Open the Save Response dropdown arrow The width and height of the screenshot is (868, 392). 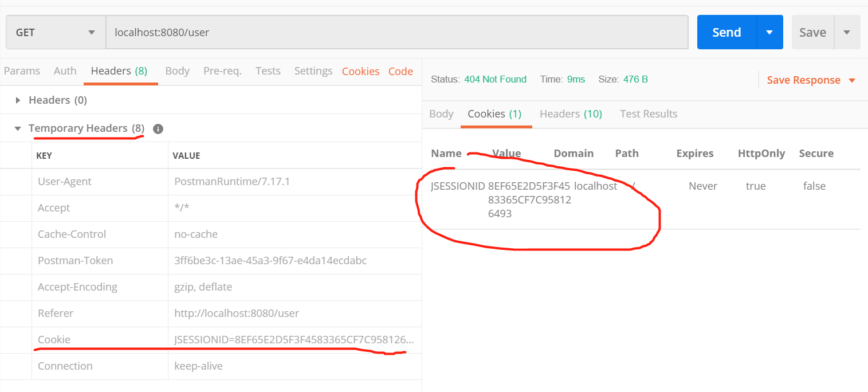851,80
